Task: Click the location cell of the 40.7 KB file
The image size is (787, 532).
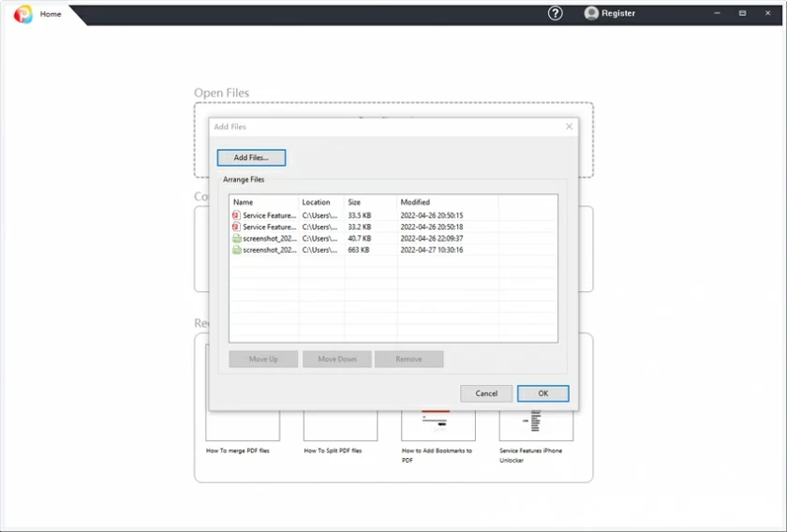Action: tap(319, 239)
